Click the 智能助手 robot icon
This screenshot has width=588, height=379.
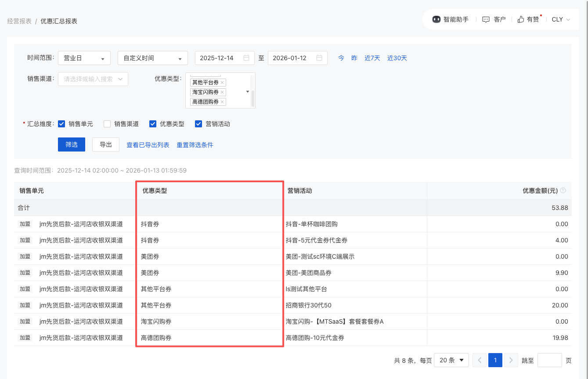(436, 19)
